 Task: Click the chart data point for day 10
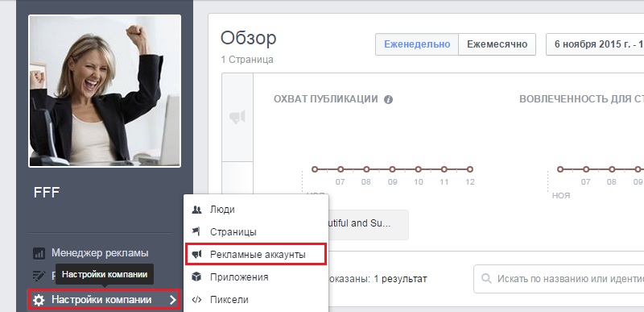[x=418, y=169]
